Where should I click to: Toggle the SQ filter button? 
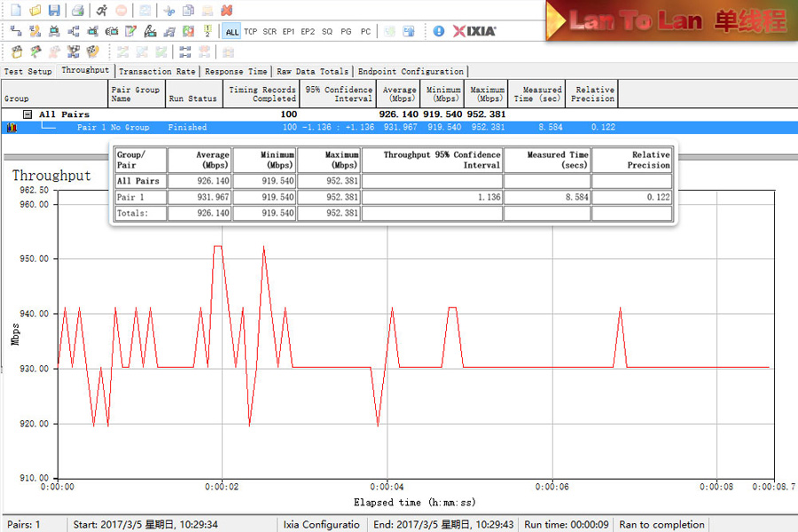click(327, 32)
